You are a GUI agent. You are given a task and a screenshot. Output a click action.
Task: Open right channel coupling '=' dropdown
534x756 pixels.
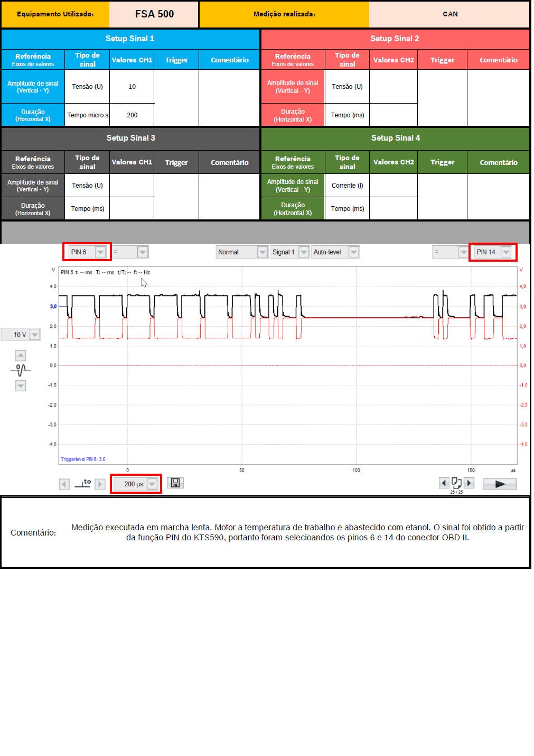[463, 252]
